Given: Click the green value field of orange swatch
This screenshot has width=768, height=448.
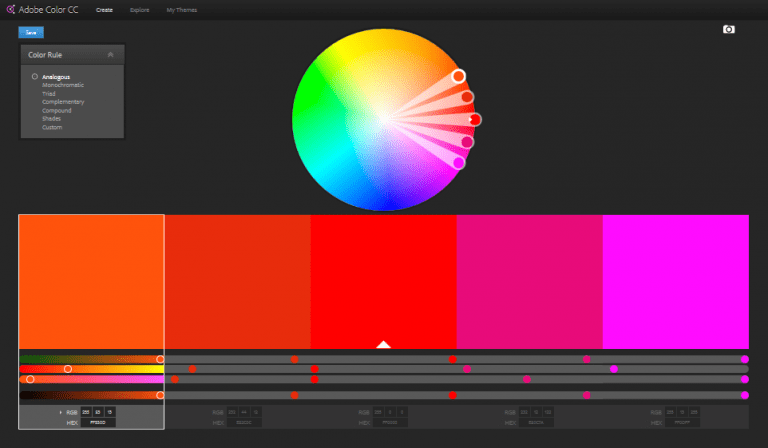Looking at the screenshot, I should [x=98, y=412].
